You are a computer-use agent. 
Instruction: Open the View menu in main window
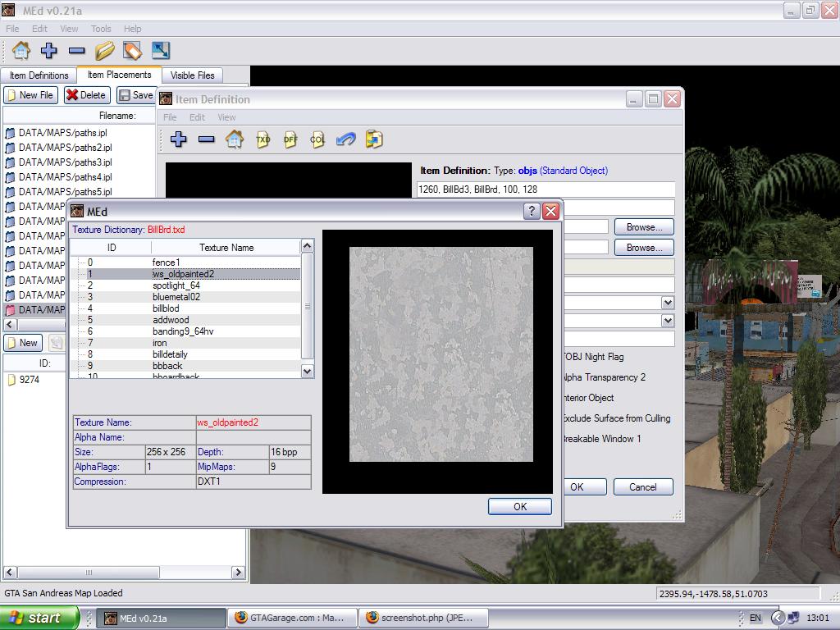click(69, 29)
